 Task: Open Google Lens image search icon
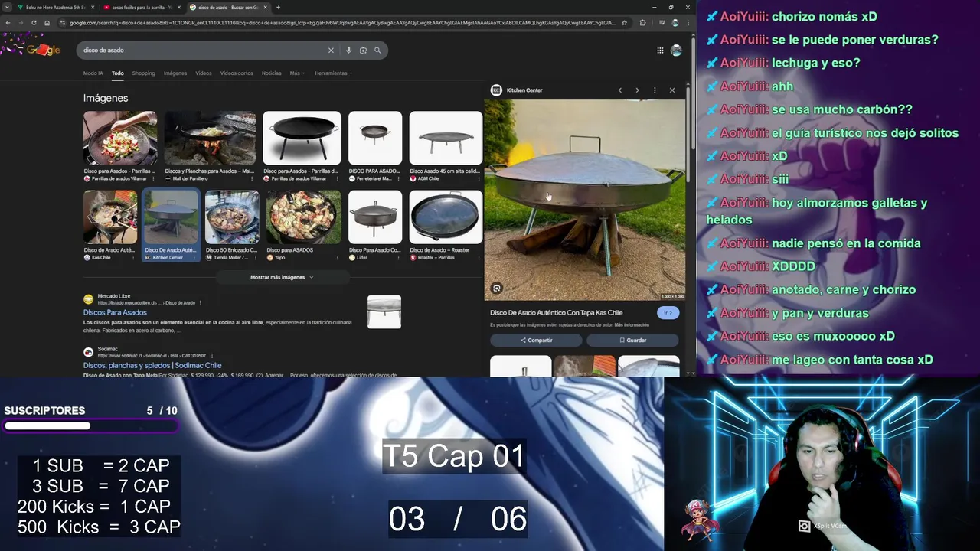point(363,51)
